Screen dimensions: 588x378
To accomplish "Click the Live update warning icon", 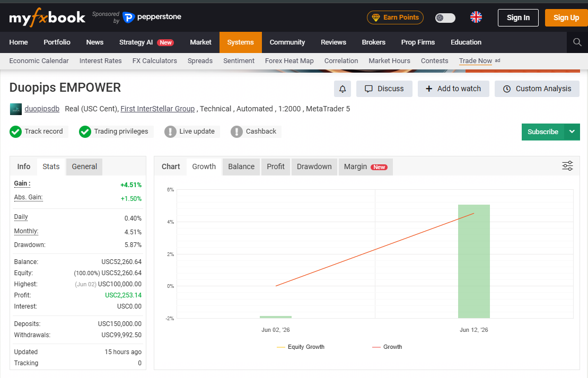I will (x=170, y=131).
